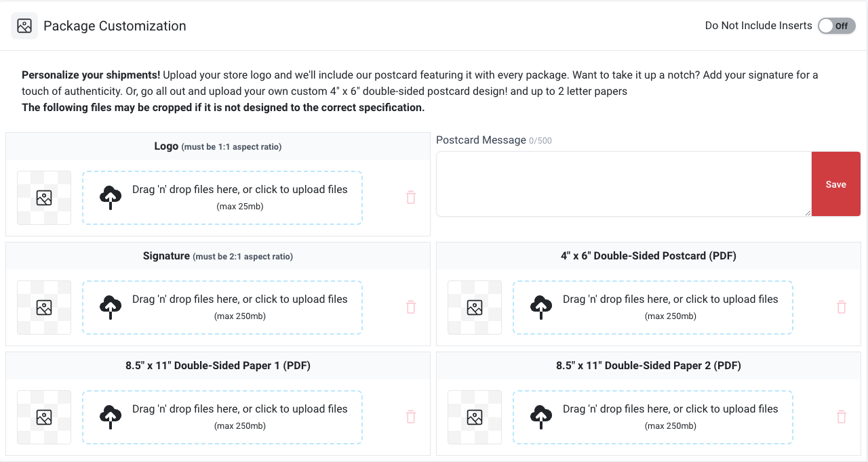Remove the 4" x 6" Postcard PDF
The height and width of the screenshot is (462, 868).
pyautogui.click(x=842, y=308)
